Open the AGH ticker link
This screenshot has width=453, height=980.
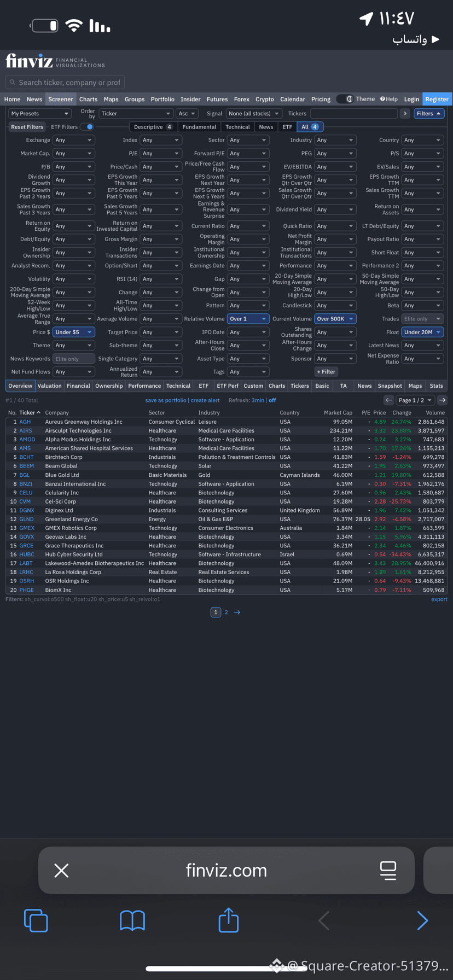[x=25, y=422]
